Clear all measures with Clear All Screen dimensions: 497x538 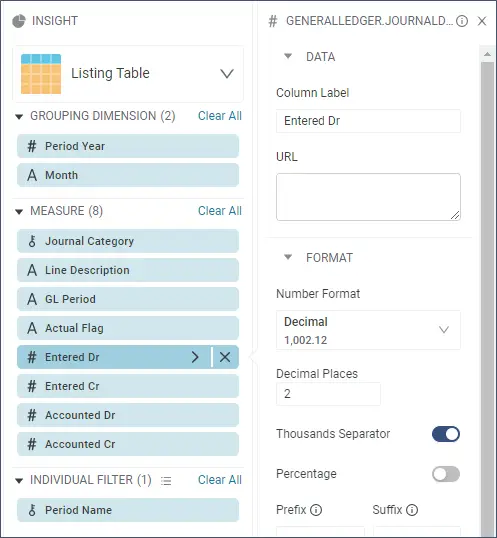click(x=220, y=211)
